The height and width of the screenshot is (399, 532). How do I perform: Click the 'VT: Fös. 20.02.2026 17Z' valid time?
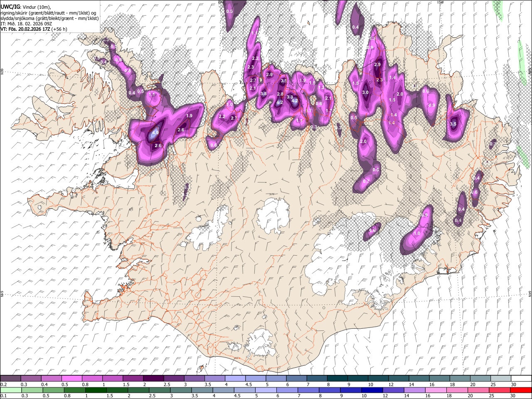coord(25,29)
